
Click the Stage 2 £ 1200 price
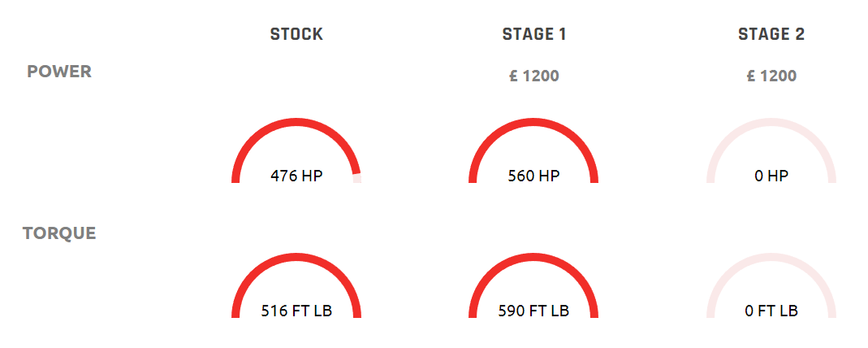coord(771,76)
